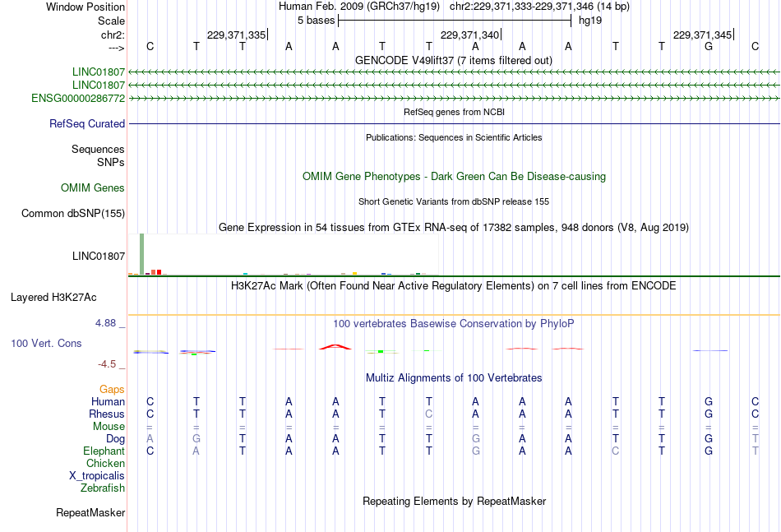Click the red PhyloP conservation peak
781x532 pixels.
point(335,347)
